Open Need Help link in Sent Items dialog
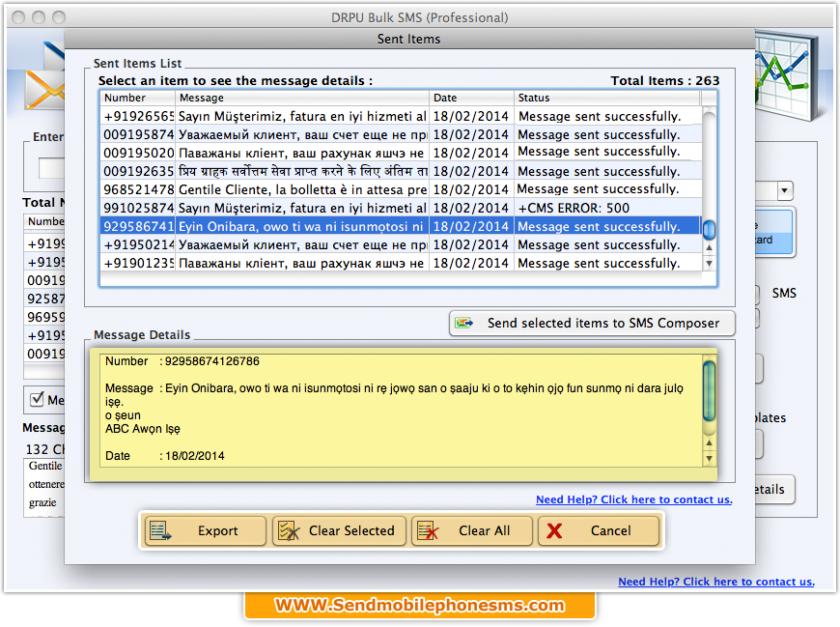Viewport: 840px width, 627px height. pos(633,499)
